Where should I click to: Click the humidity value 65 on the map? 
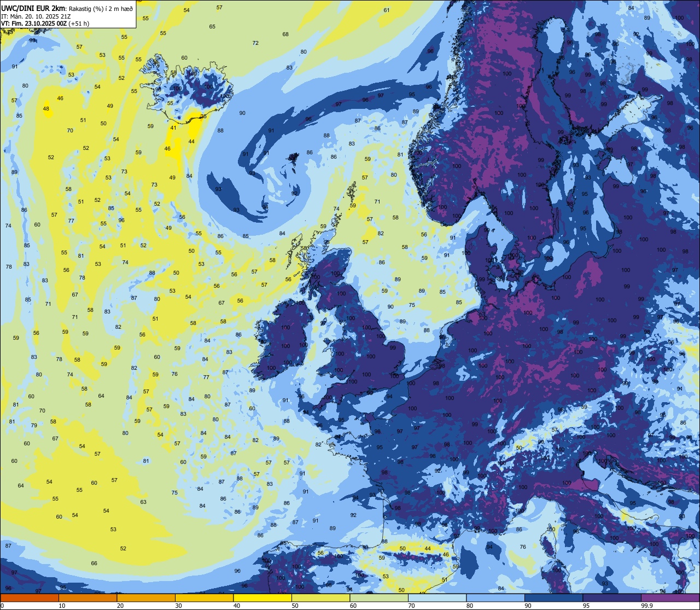[212, 27]
